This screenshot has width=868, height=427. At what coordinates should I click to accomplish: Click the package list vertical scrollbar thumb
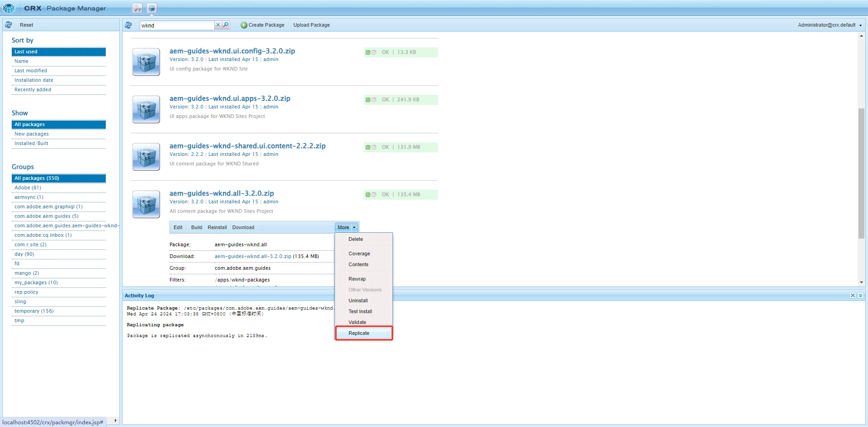point(861,173)
